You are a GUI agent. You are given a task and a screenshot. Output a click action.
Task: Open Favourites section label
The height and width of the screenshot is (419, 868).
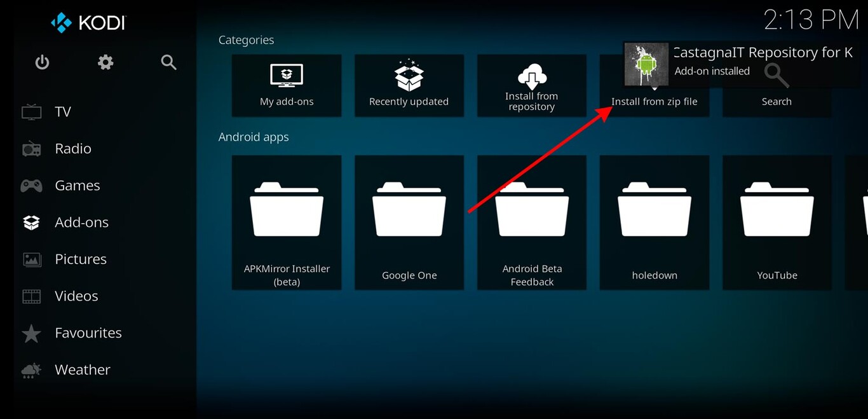pyautogui.click(x=88, y=333)
